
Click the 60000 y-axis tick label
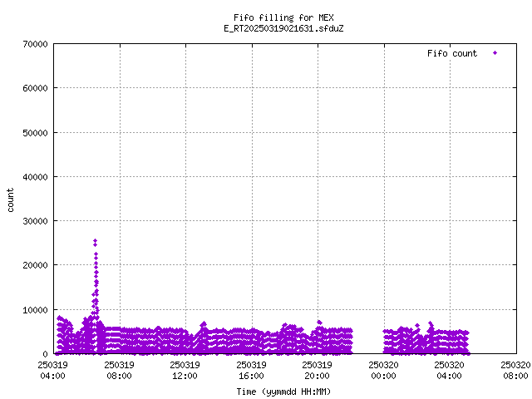[35, 88]
